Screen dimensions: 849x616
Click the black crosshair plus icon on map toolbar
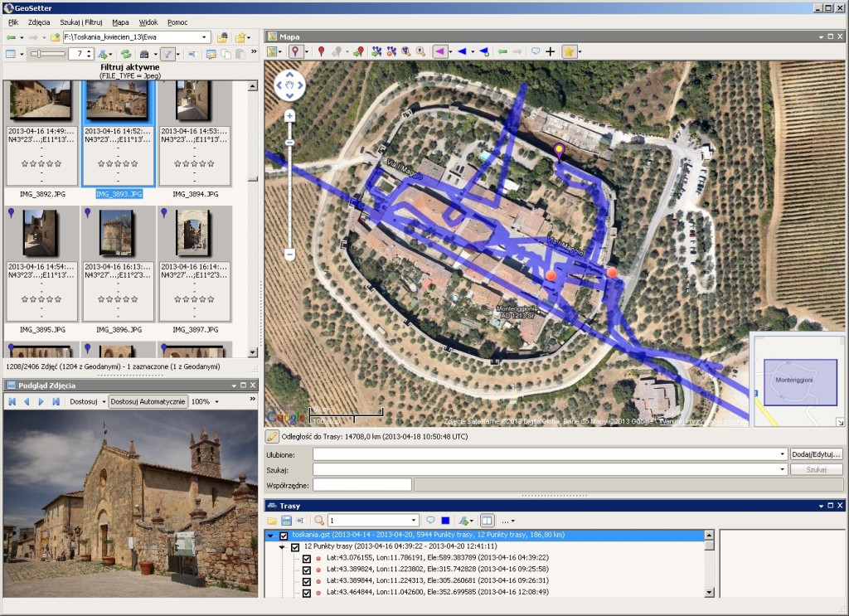[550, 51]
